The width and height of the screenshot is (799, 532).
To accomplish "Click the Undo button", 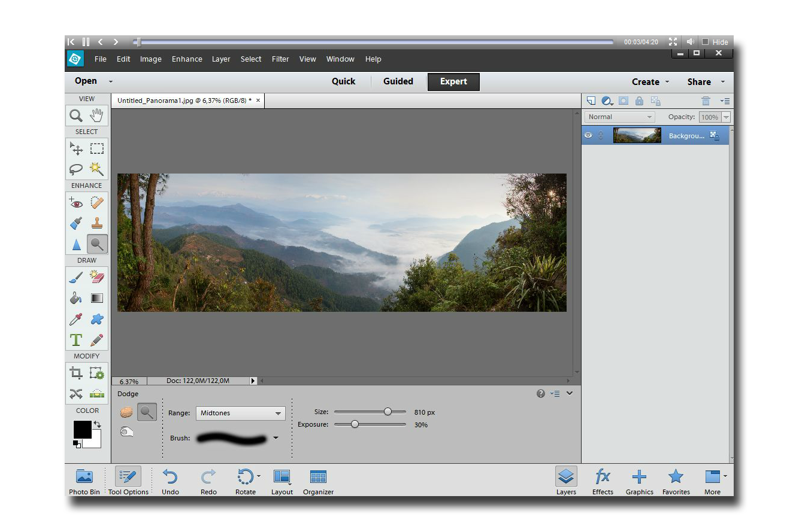I will coord(170,481).
